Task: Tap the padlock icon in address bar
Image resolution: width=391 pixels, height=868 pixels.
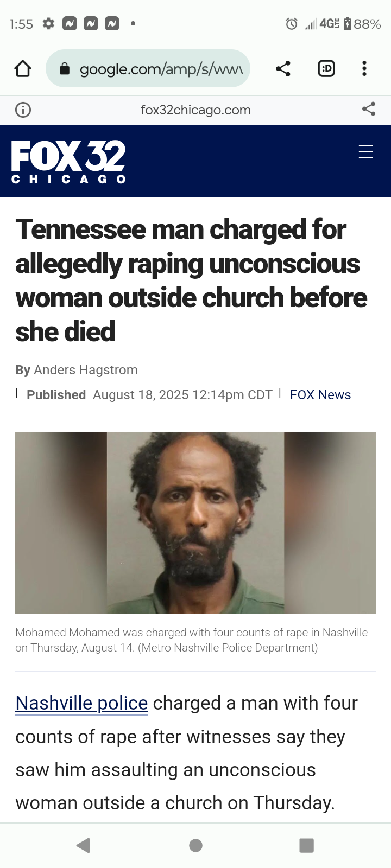Action: (65, 68)
